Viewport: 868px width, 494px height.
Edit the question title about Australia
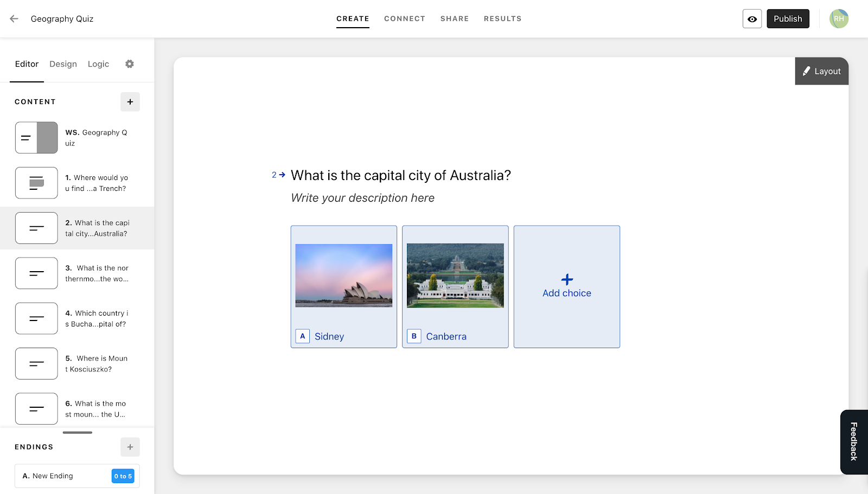click(x=401, y=176)
